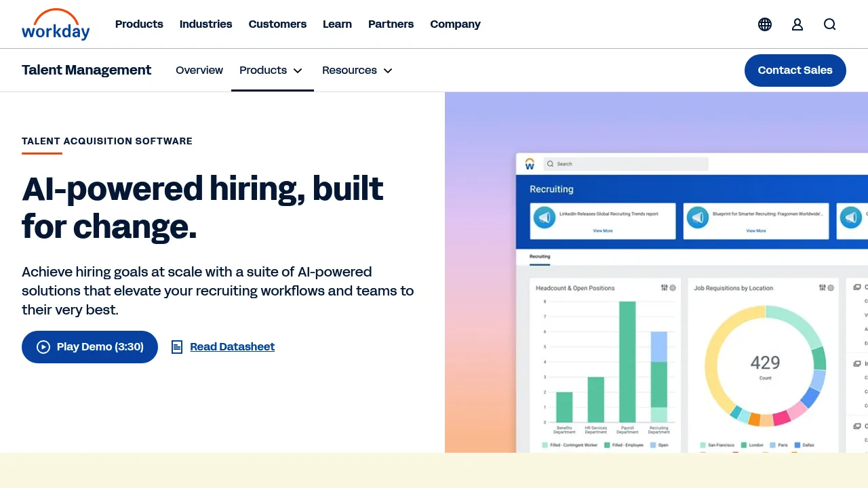Open the Learn menu
The width and height of the screenshot is (868, 488).
point(337,24)
